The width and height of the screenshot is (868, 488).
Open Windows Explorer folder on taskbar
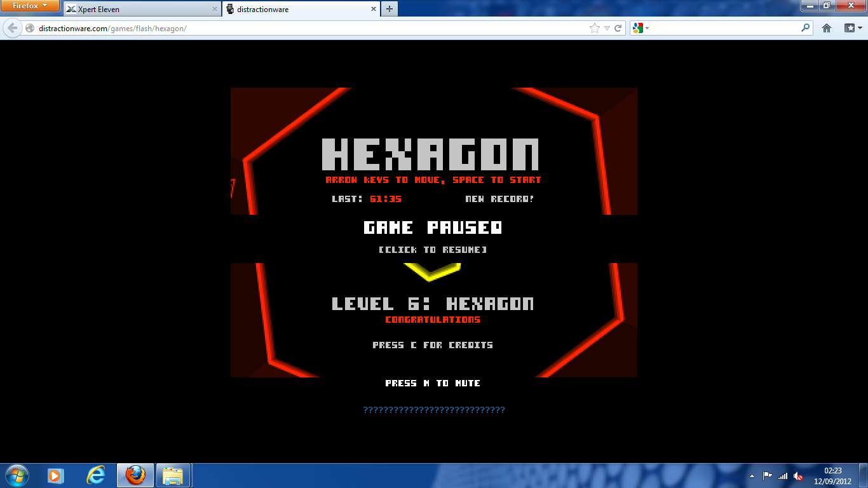[x=173, y=475]
